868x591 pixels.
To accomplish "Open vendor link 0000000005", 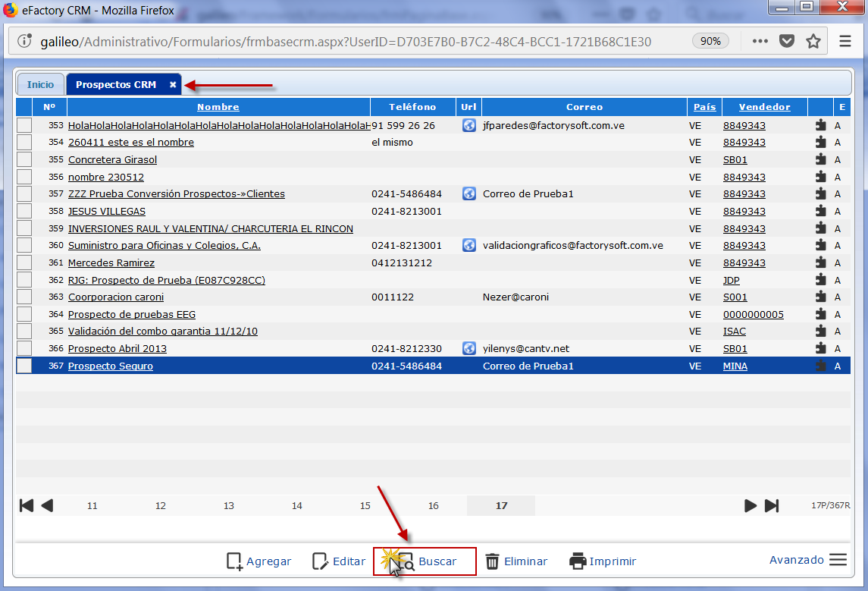I will click(x=754, y=315).
